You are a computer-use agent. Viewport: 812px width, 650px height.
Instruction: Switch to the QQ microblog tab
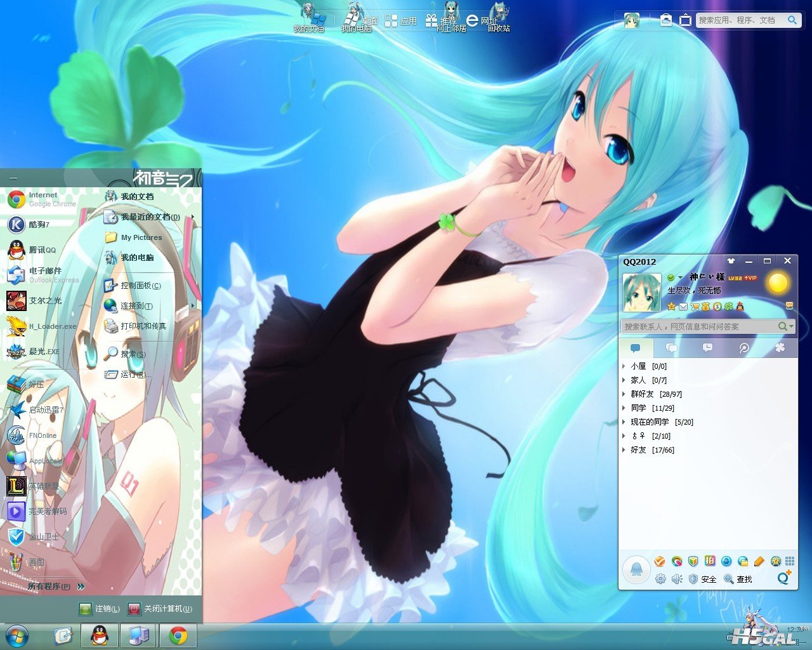(x=743, y=348)
